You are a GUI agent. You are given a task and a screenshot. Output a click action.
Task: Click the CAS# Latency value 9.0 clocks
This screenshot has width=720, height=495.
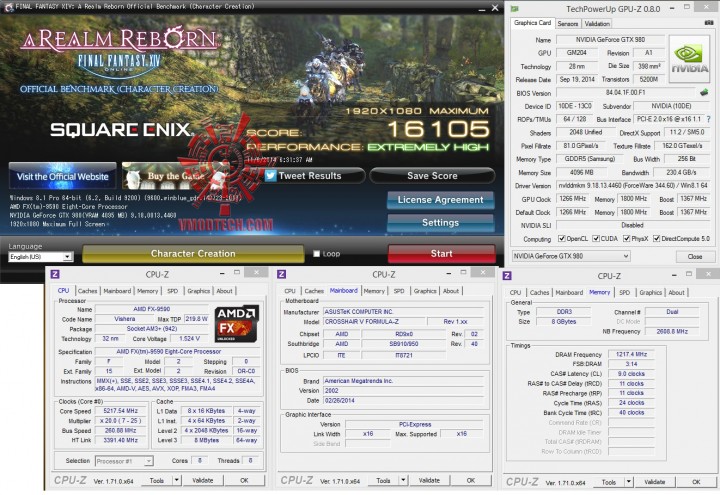pos(631,374)
